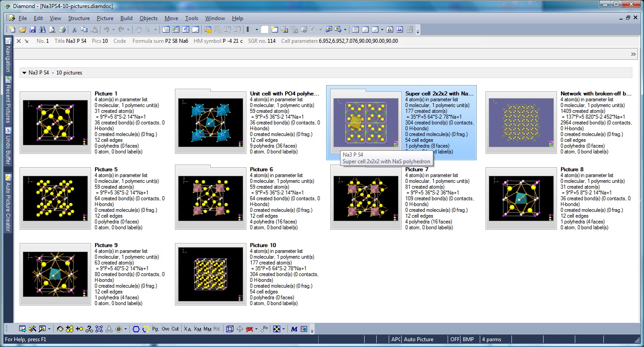This screenshot has height=347, width=644.
Task: Click the Cut tool in the bottom toolbar
Action: click(175, 329)
